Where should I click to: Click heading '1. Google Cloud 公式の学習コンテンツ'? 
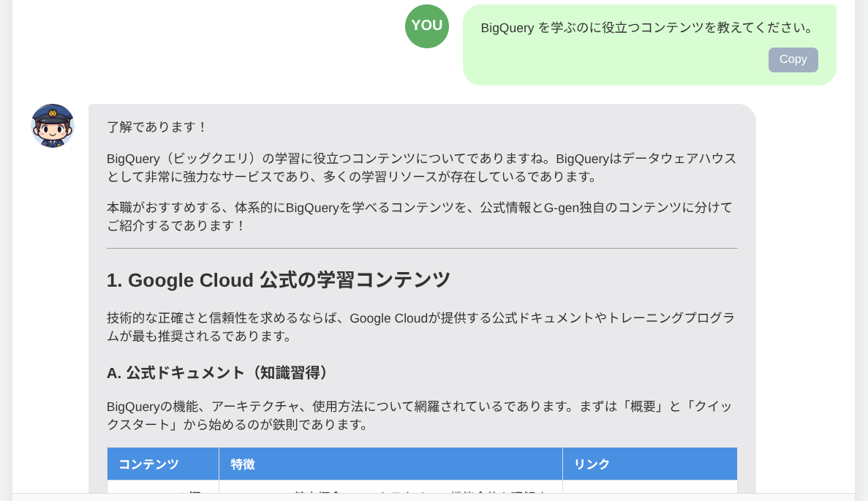pyautogui.click(x=279, y=280)
